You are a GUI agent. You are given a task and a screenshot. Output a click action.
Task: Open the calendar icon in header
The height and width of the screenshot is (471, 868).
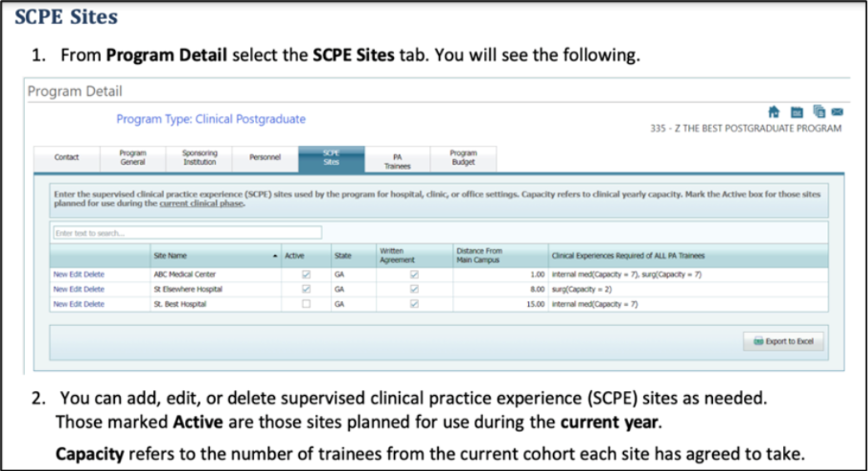[796, 112]
